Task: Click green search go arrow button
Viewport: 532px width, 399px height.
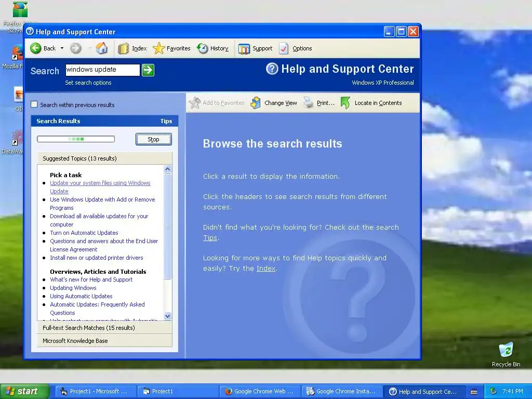Action: click(148, 70)
